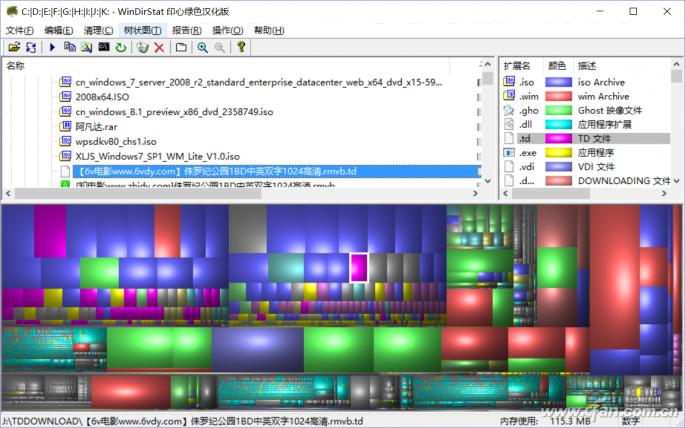Screen dimensions: 685x428
Task: Click the blue play-arrow toolbar icon
Action: 52,47
